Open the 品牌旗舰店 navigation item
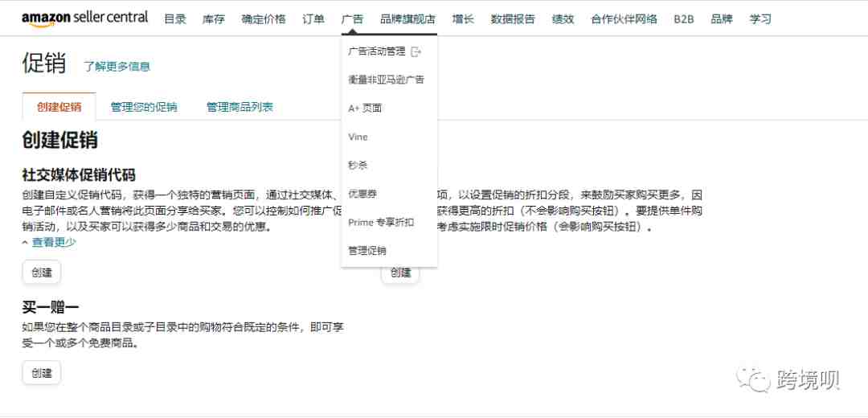Image resolution: width=868 pixels, height=418 pixels. [x=407, y=19]
